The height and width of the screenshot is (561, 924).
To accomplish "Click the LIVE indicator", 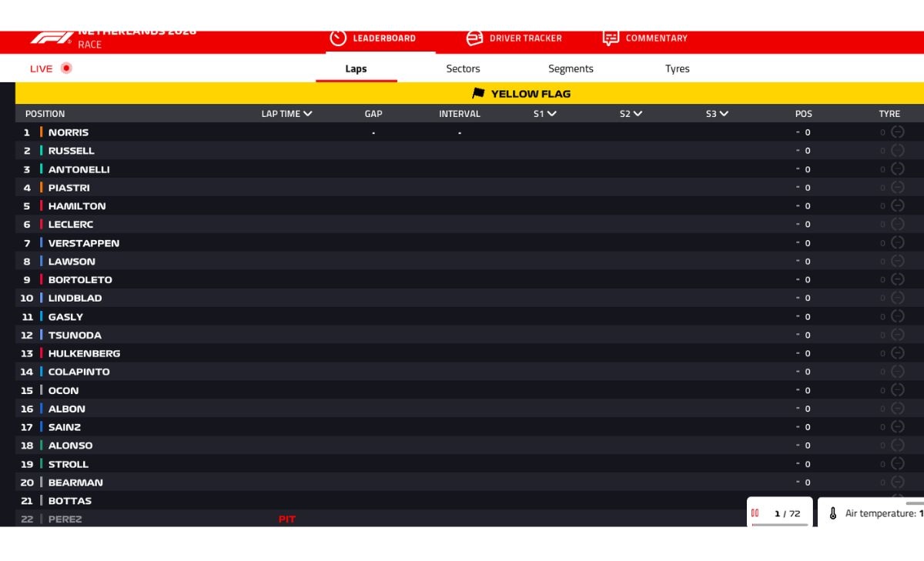I will [42, 68].
